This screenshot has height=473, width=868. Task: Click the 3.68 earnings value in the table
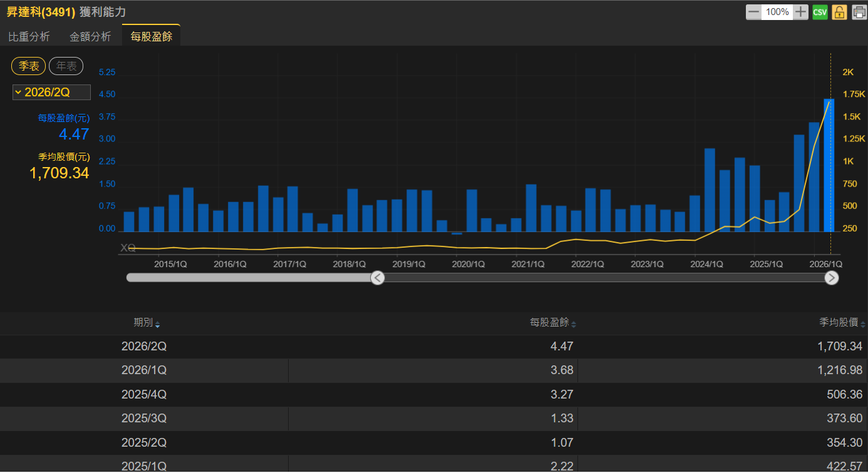pyautogui.click(x=562, y=370)
